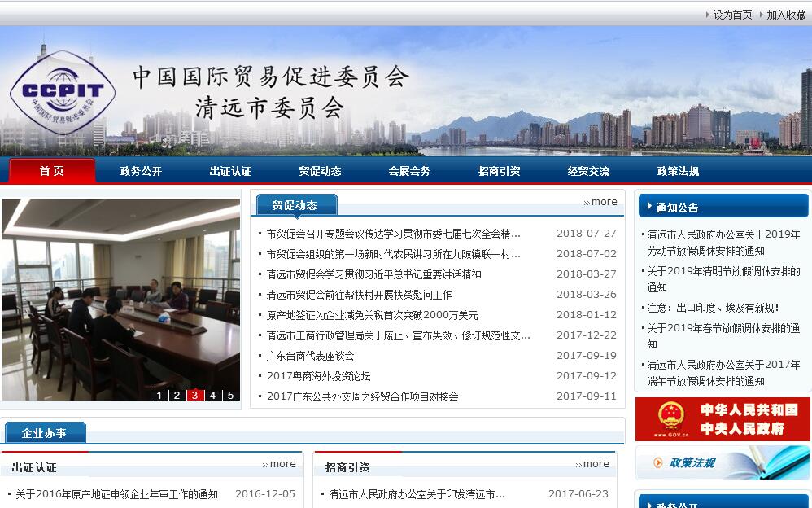812x508 pixels.
Task: Select 首页 in navigation bar
Action: click(51, 171)
